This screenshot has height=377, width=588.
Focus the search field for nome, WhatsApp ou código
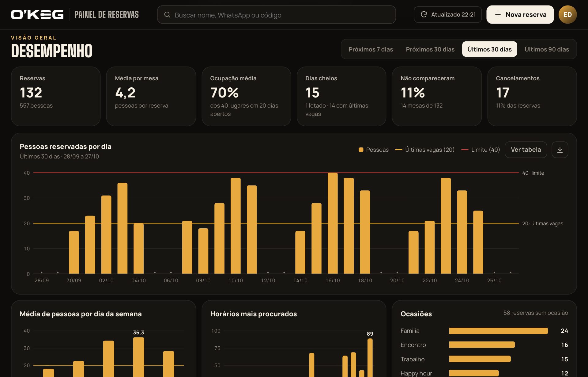[276, 15]
